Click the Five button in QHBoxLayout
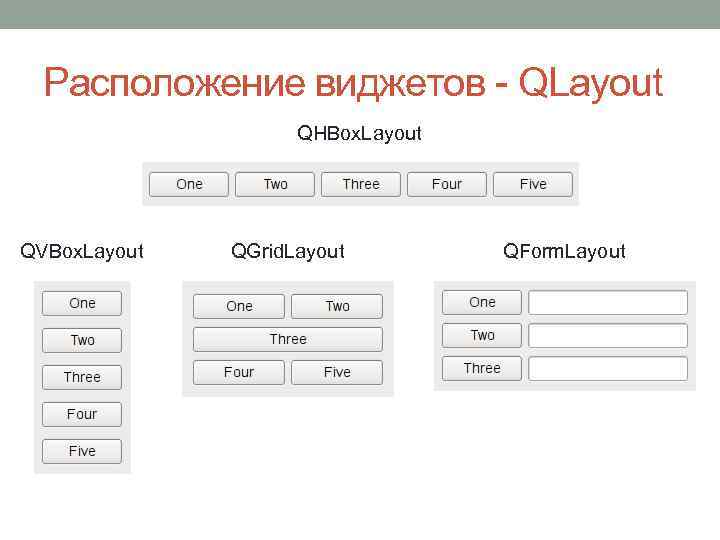Screen dimensions: 720x540 click(x=533, y=184)
